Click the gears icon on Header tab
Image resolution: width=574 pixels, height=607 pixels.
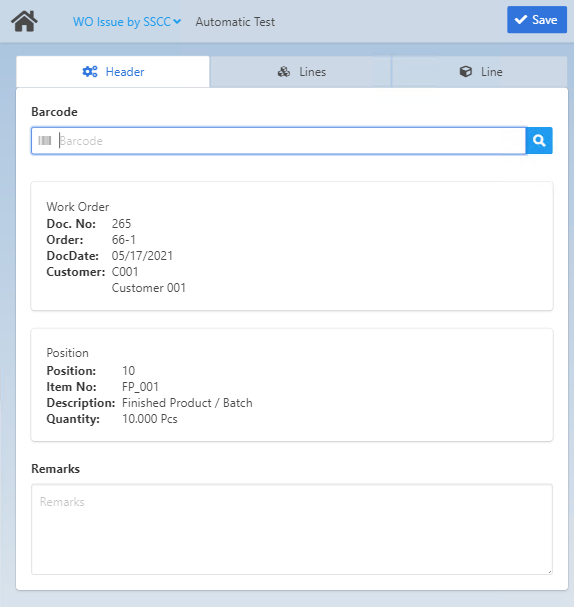(90, 72)
